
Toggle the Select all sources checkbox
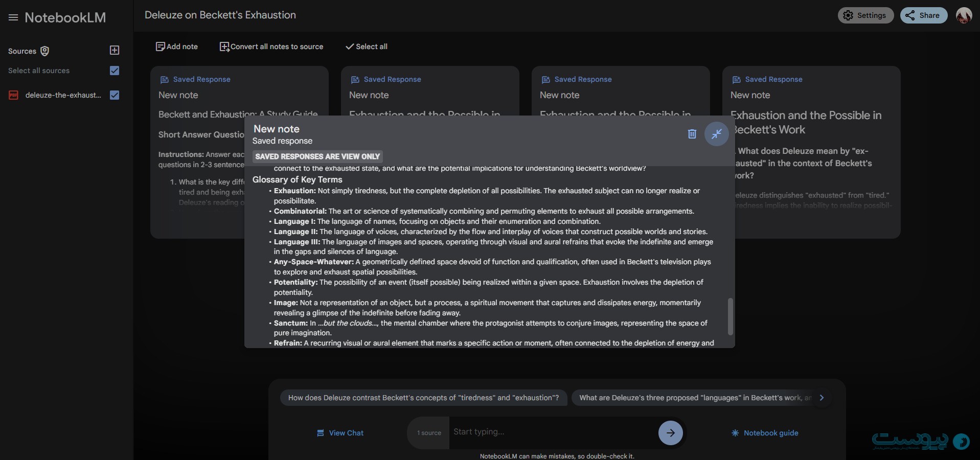coord(115,71)
